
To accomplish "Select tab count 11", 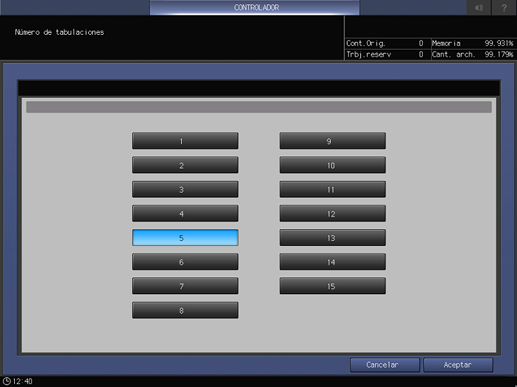I will point(333,189).
